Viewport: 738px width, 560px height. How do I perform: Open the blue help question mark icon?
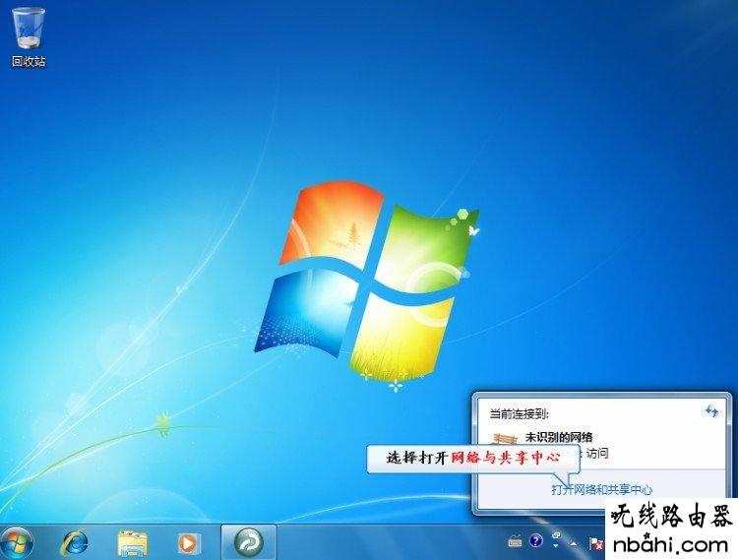tap(536, 540)
